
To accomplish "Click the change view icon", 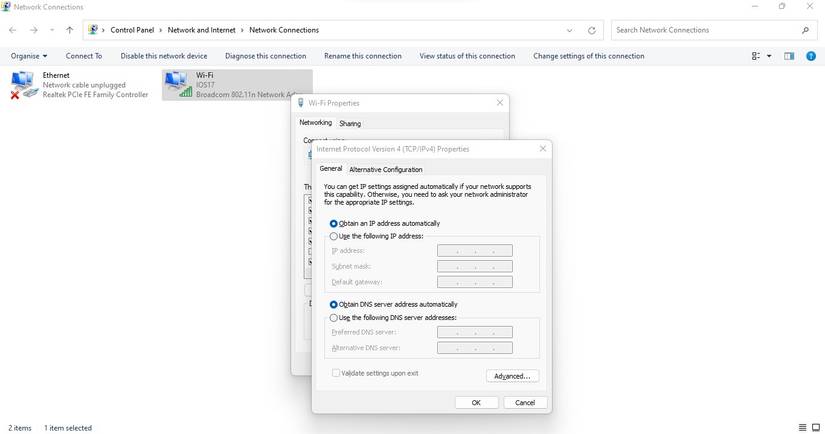I will [756, 56].
